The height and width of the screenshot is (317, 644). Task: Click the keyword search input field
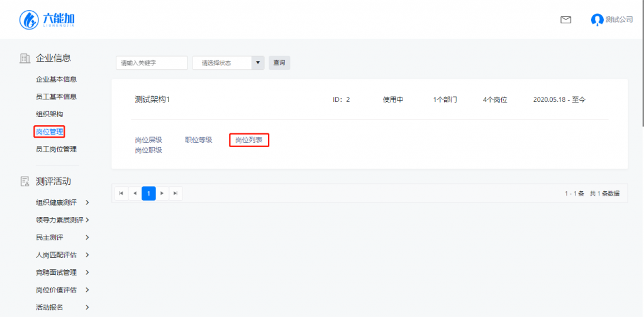click(x=152, y=63)
